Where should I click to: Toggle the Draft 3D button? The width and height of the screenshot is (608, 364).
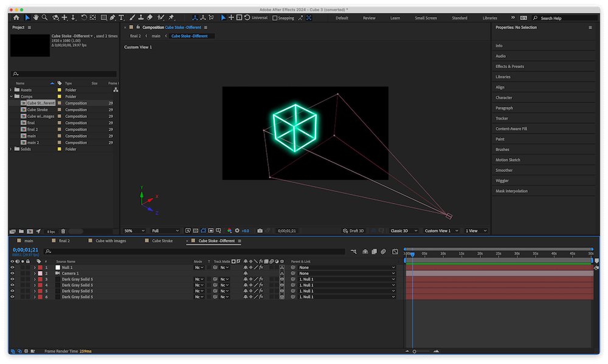tap(353, 231)
